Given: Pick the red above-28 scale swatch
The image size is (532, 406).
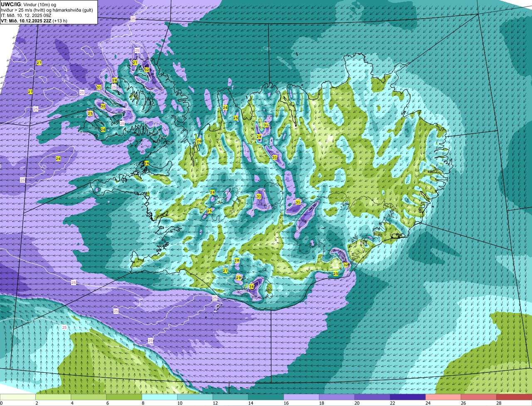Looking at the screenshot, I should pyautogui.click(x=514, y=397).
